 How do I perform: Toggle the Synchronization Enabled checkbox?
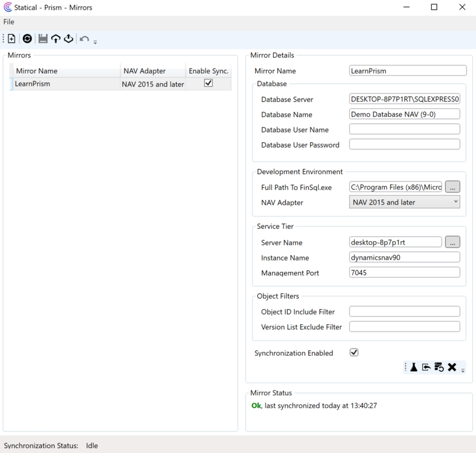click(354, 352)
